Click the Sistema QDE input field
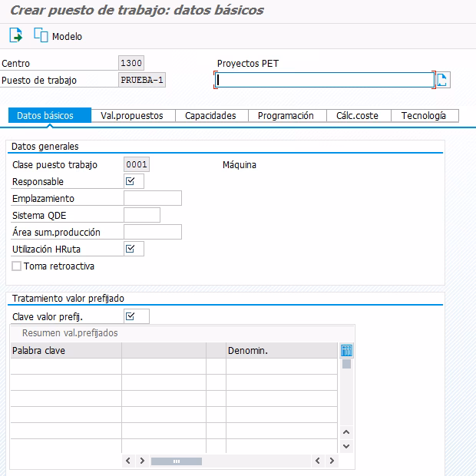The width and height of the screenshot is (476, 476). [x=142, y=215]
